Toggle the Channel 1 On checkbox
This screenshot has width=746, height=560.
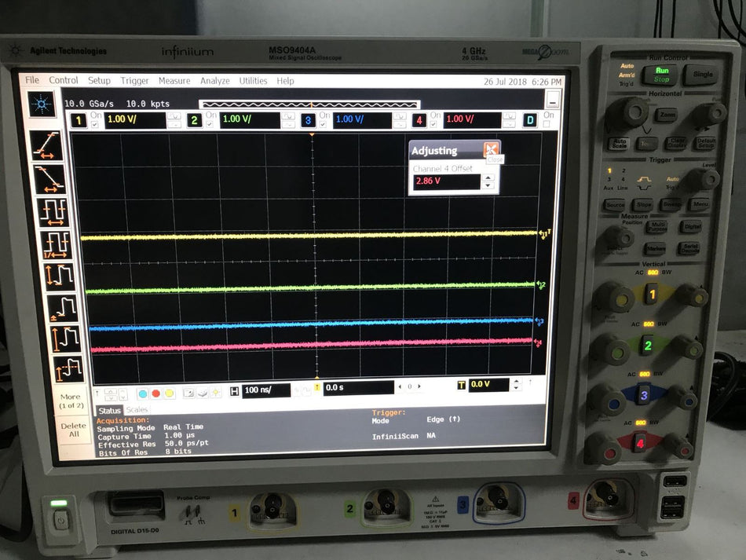tap(96, 125)
